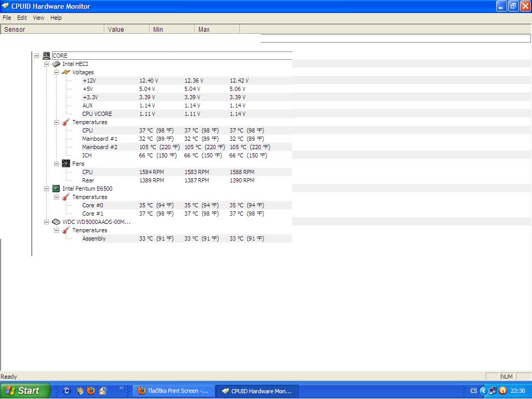Viewport: 532px width, 399px height.
Task: Click the 1584 RPM CPU fan value
Action: (x=152, y=172)
